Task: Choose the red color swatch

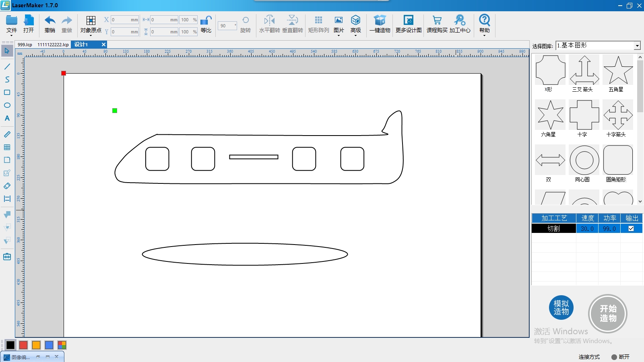Action: 23,345
